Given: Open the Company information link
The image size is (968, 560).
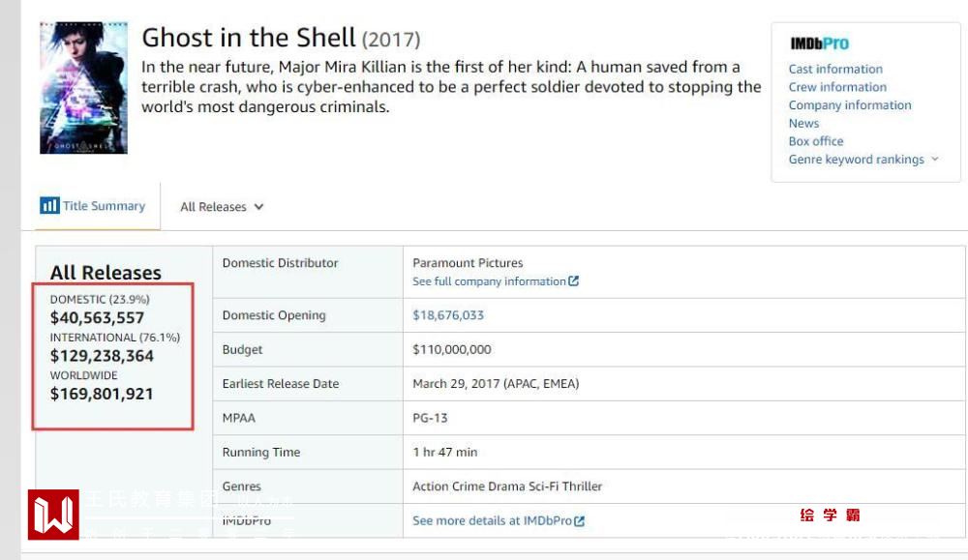Looking at the screenshot, I should pos(849,105).
